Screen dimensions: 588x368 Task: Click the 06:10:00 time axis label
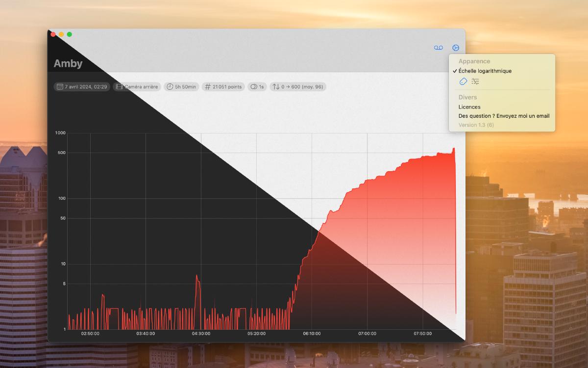(x=312, y=334)
